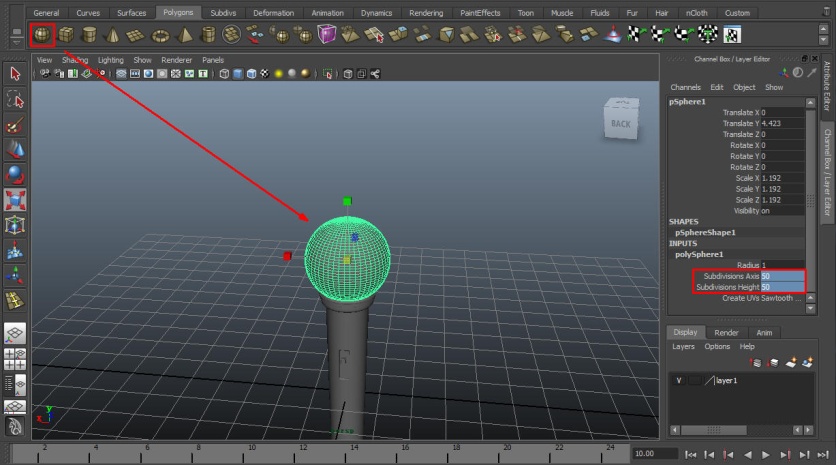The width and height of the screenshot is (836, 465).
Task: Create a polygon pipe from the shelf
Action: point(208,35)
